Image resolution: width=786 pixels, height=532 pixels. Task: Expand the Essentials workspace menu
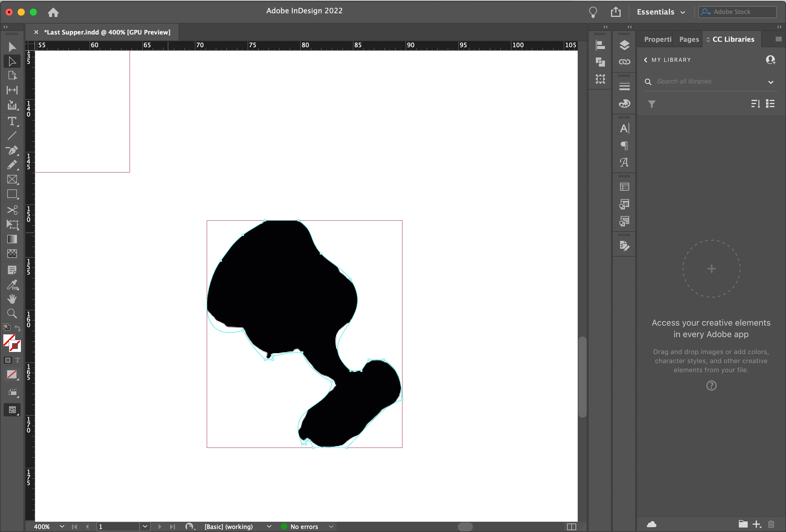[x=661, y=12]
